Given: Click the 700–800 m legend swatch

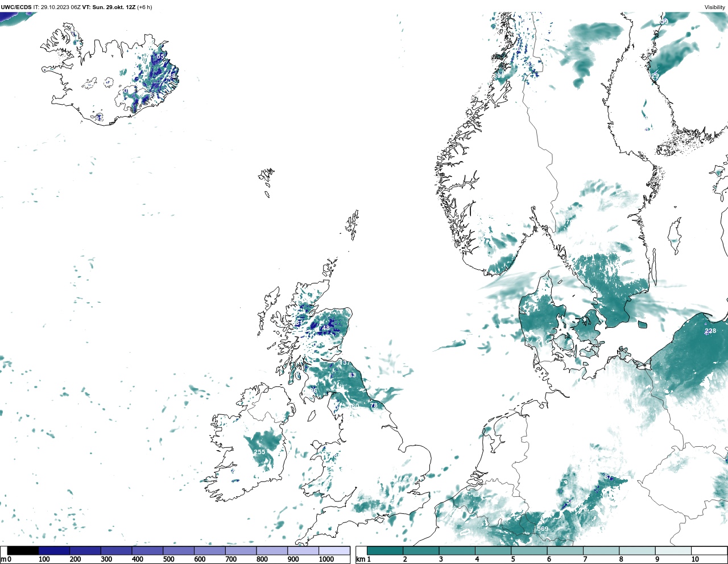Looking at the screenshot, I should coord(241,551).
